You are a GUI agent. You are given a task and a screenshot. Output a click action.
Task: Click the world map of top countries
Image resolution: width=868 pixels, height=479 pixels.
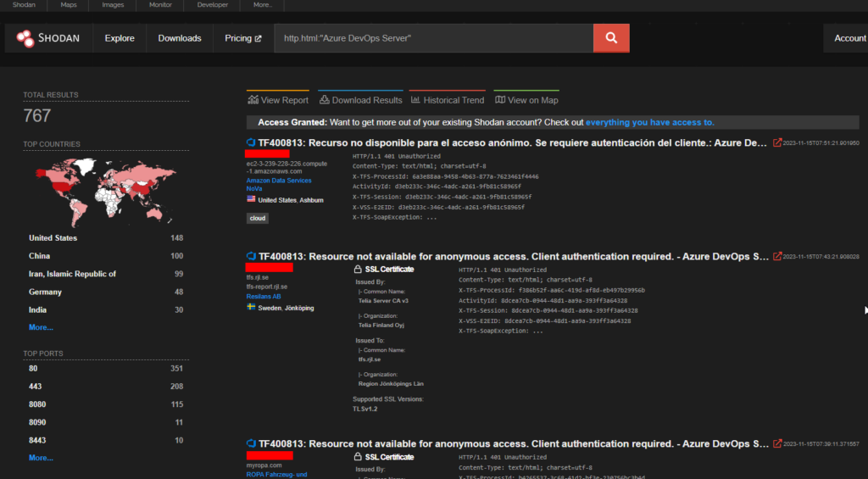[x=106, y=192]
